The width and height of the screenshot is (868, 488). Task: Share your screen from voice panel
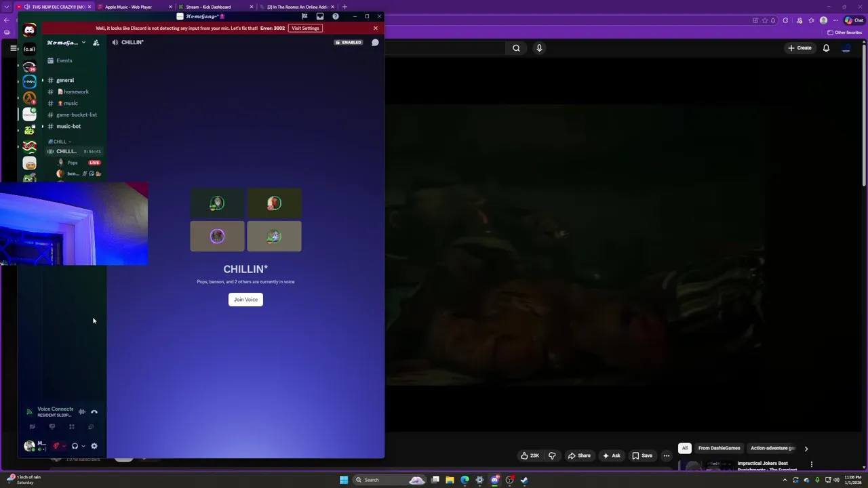[52, 427]
